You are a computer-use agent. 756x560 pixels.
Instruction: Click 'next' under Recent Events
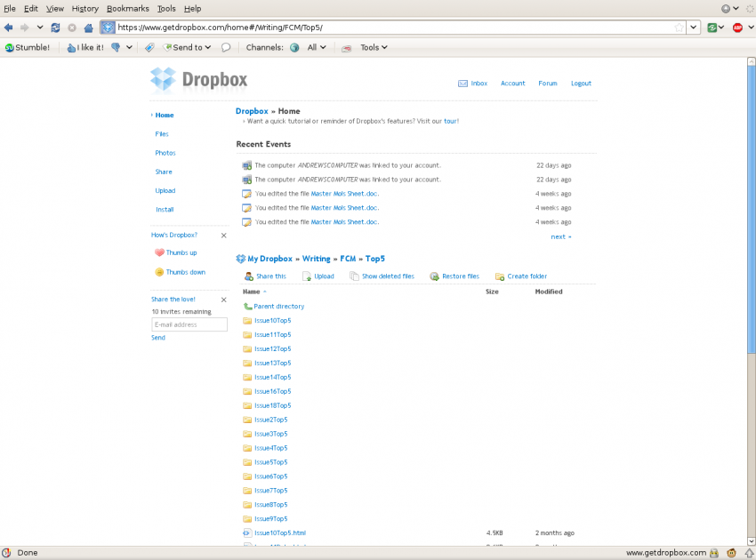pyautogui.click(x=560, y=236)
